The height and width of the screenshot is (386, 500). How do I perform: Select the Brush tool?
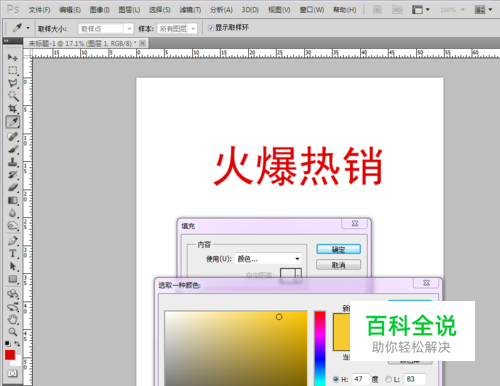point(13,149)
